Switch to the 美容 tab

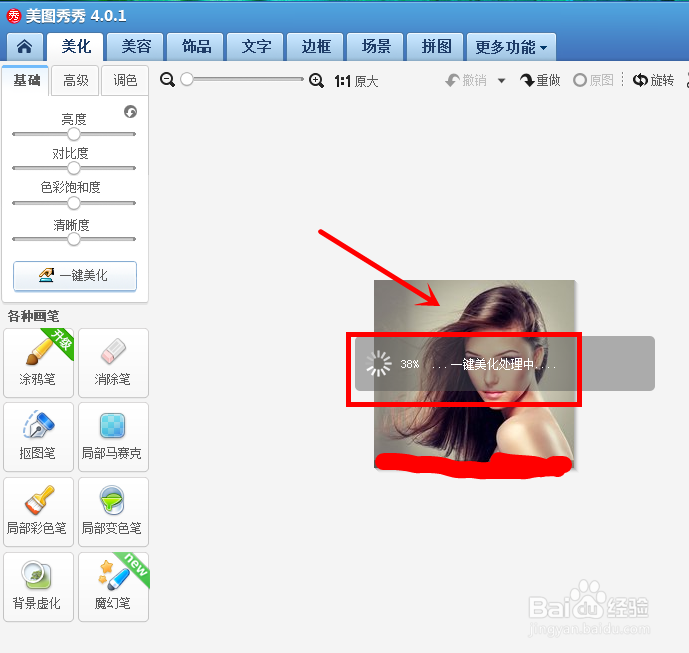136,47
